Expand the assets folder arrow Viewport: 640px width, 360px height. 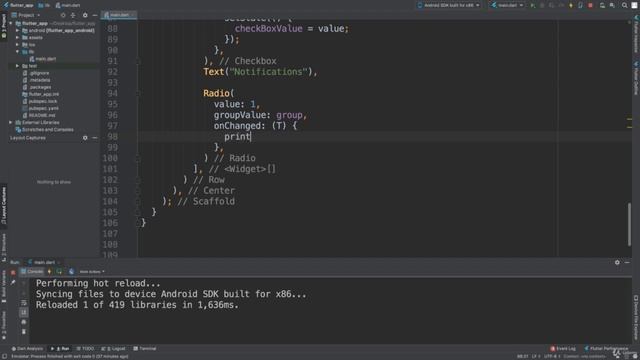click(18, 38)
